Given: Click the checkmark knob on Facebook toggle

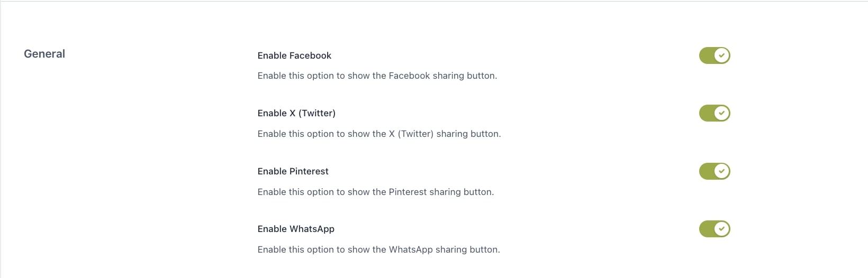Looking at the screenshot, I should pos(721,55).
